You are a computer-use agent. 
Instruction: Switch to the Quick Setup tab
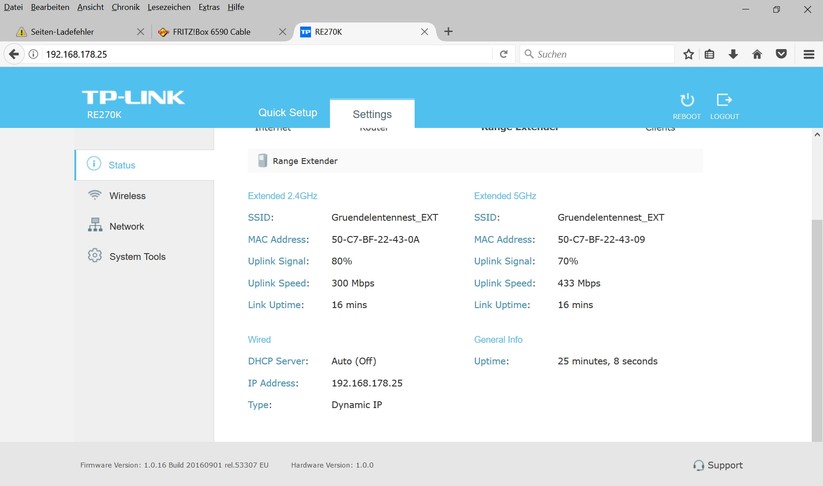point(287,113)
